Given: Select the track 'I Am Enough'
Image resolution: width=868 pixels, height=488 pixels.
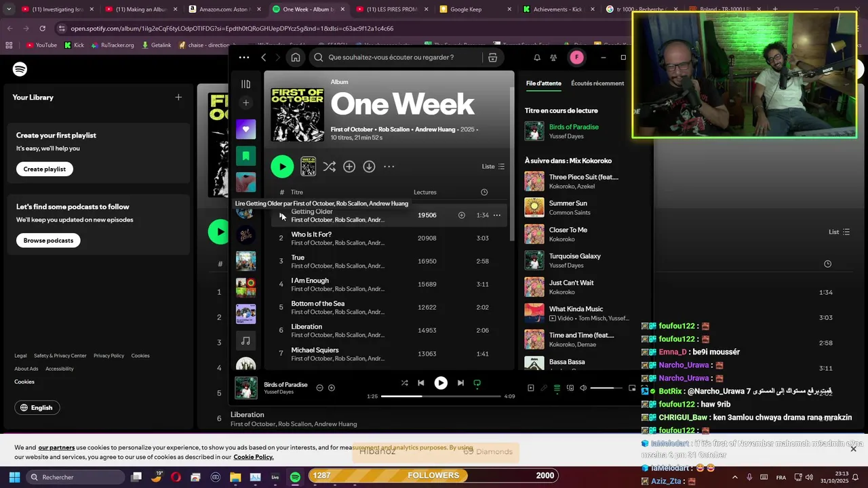Looking at the screenshot, I should click(310, 281).
